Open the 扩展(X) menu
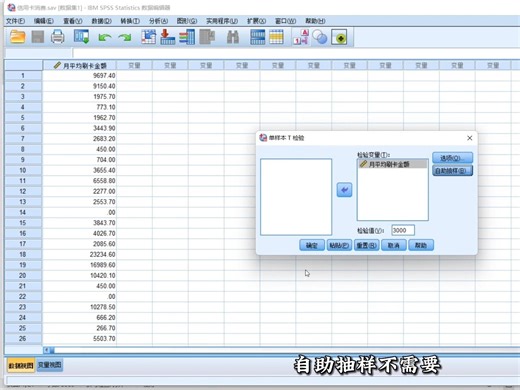 pyautogui.click(x=256, y=21)
